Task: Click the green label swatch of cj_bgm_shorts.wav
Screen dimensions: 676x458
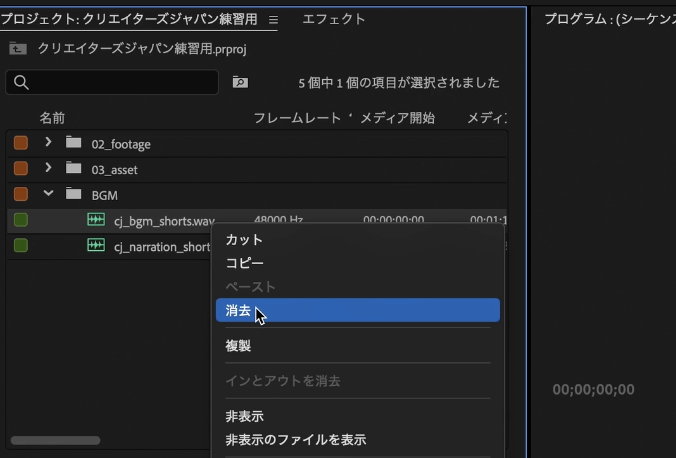Action: coord(21,220)
